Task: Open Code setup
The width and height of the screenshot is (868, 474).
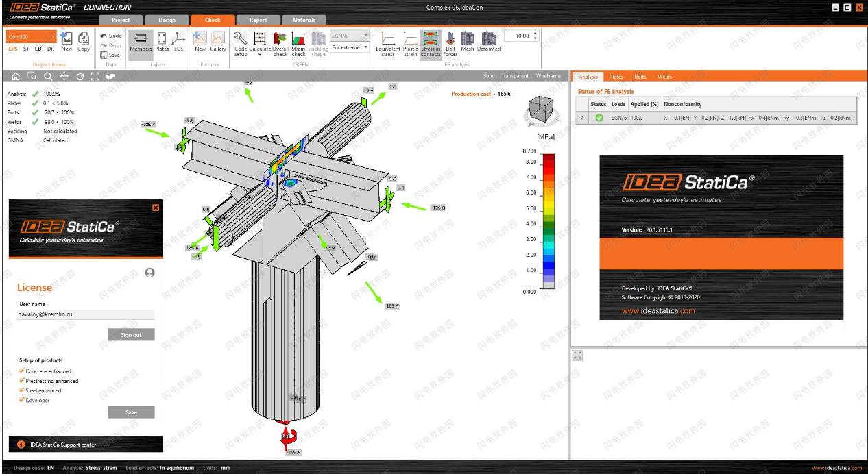Action: click(241, 44)
